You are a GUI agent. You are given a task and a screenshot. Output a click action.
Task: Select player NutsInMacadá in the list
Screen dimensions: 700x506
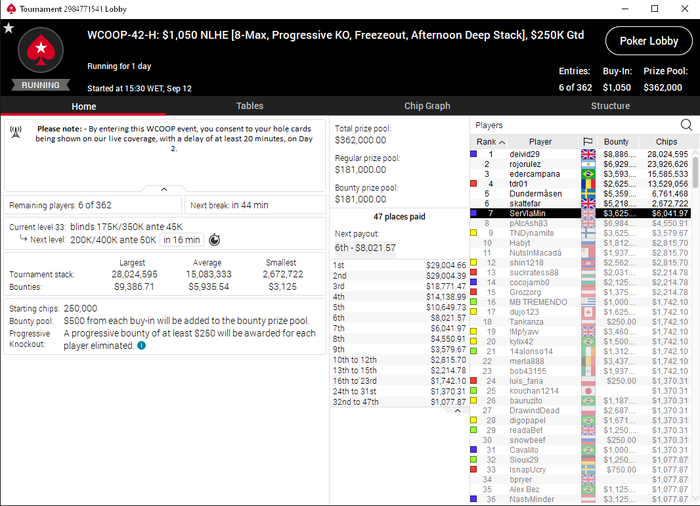580,253
